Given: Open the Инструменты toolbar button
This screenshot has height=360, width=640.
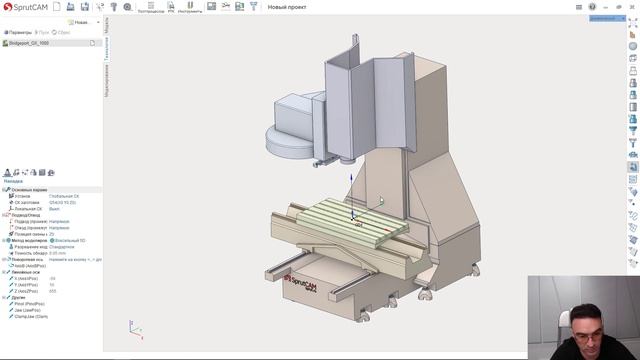Looking at the screenshot, I should [x=190, y=7].
